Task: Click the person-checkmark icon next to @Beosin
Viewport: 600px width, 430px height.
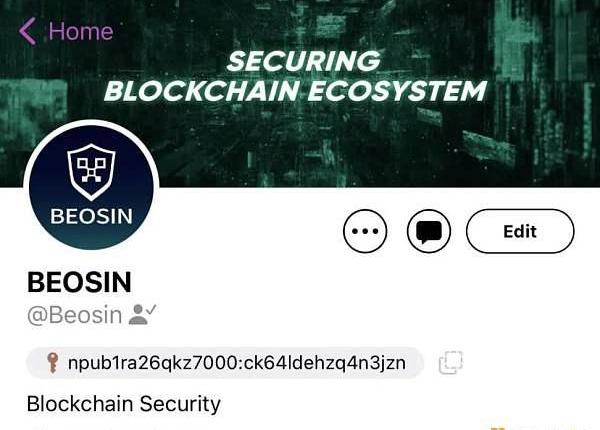Action: click(x=142, y=314)
